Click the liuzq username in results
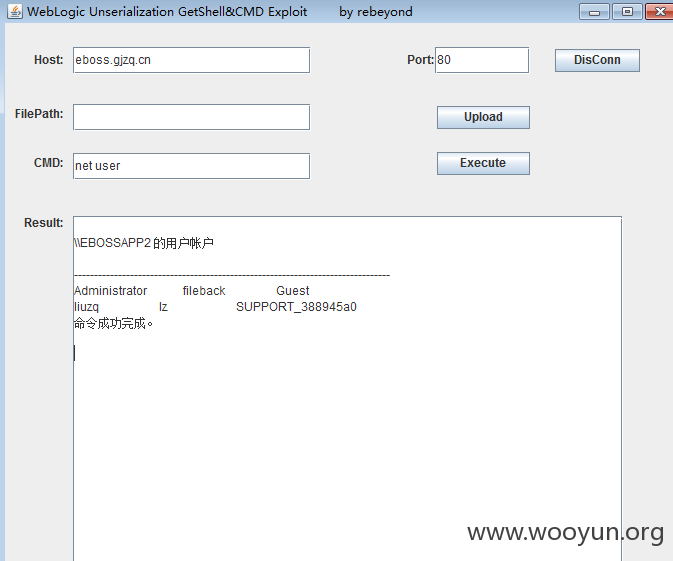Screen dimensions: 673x561 click(86, 307)
